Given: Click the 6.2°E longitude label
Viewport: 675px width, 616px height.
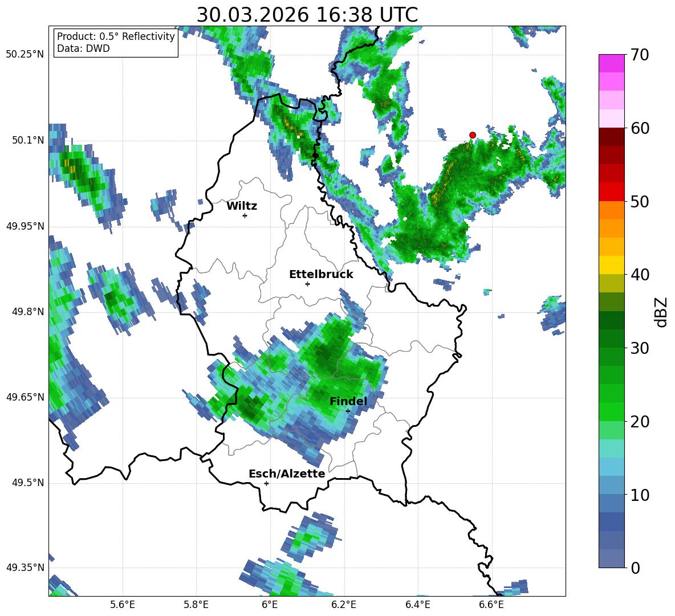Looking at the screenshot, I should pos(344,605).
